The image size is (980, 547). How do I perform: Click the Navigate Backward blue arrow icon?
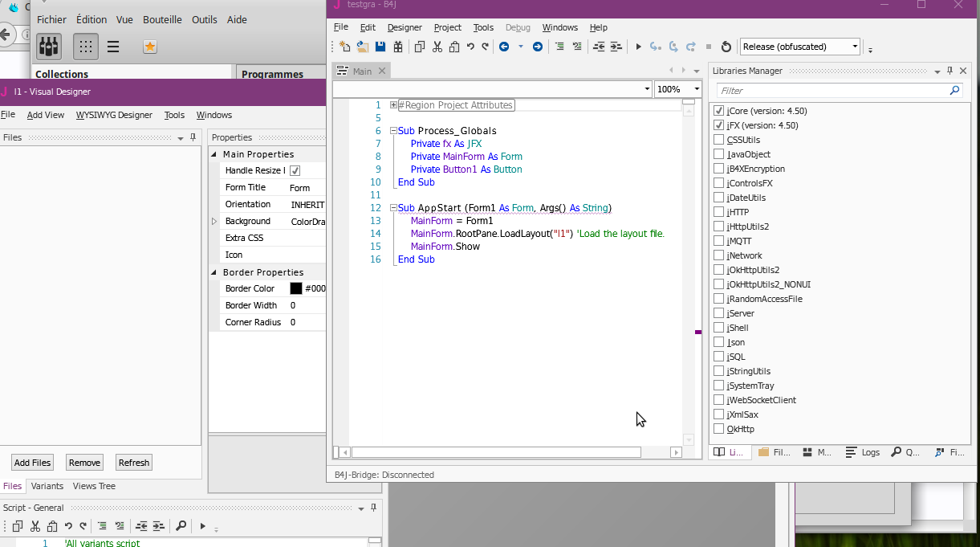point(504,47)
